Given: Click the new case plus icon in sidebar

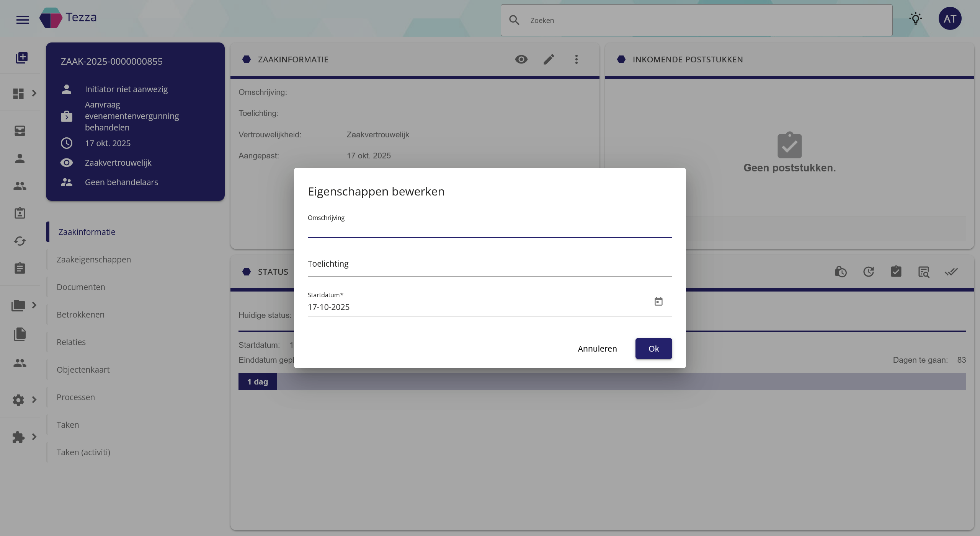Looking at the screenshot, I should pos(21,57).
